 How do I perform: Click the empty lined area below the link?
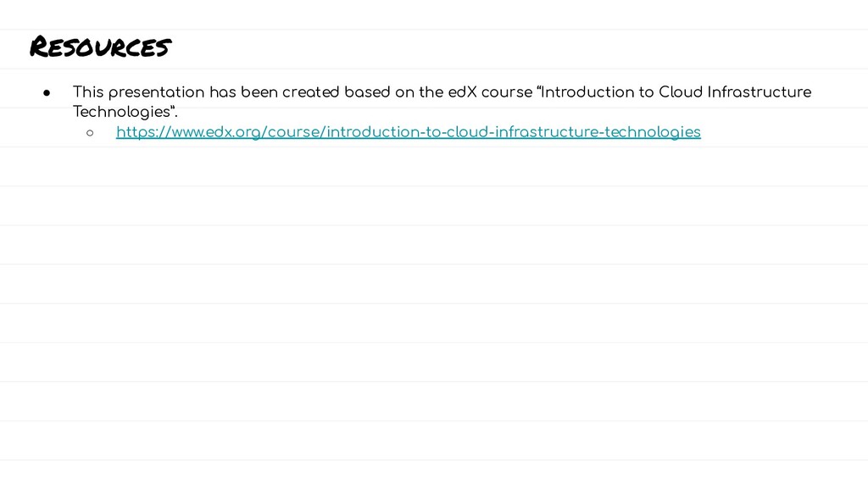(x=434, y=310)
